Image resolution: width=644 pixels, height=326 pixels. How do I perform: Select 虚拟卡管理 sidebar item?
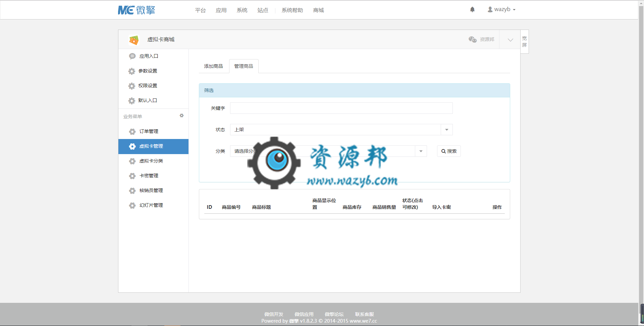tap(153, 146)
